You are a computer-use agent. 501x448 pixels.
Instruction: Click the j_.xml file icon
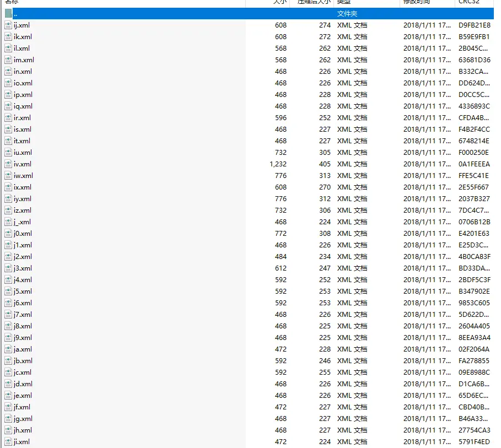(8, 222)
